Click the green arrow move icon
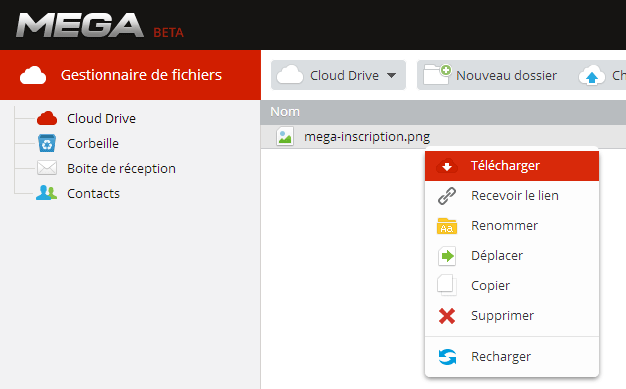The height and width of the screenshot is (389, 626). pyautogui.click(x=447, y=256)
